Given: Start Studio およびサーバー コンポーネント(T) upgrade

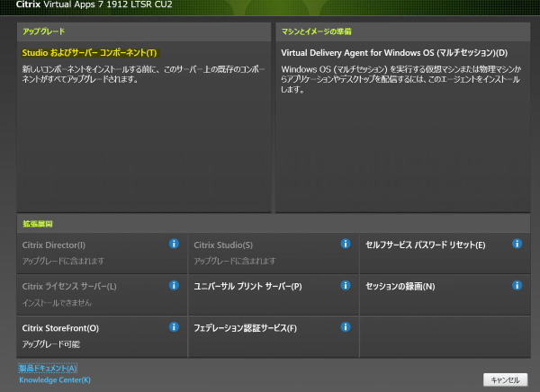Looking at the screenshot, I should (x=89, y=53).
